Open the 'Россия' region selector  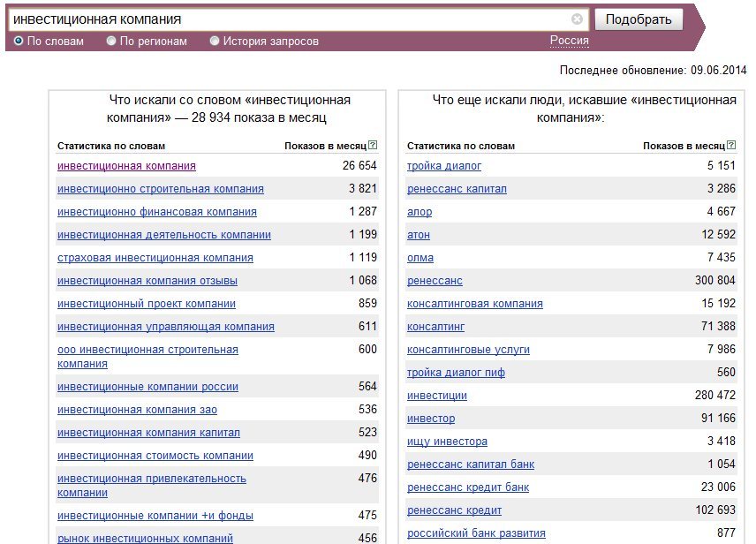[x=570, y=41]
